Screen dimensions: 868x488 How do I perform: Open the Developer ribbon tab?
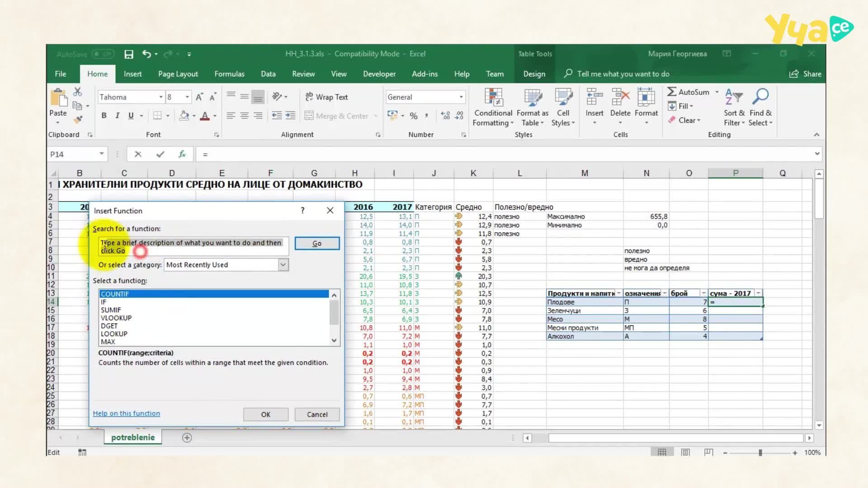379,74
